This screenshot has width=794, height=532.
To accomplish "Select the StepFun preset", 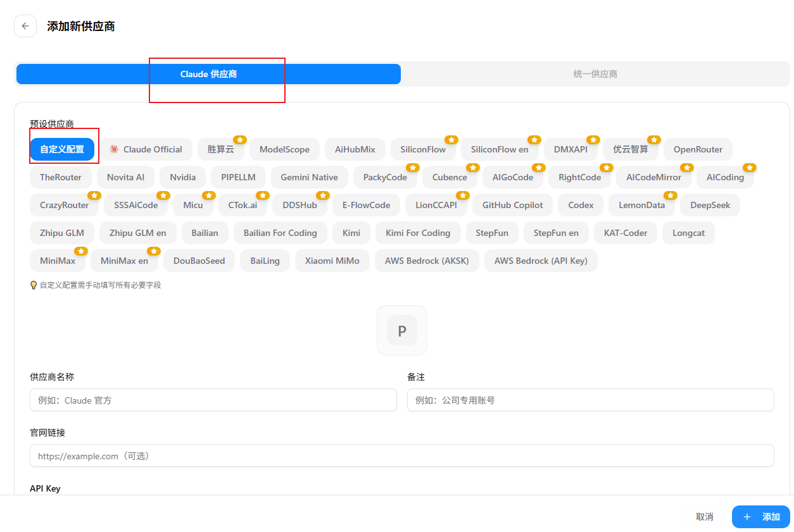I will coord(492,233).
